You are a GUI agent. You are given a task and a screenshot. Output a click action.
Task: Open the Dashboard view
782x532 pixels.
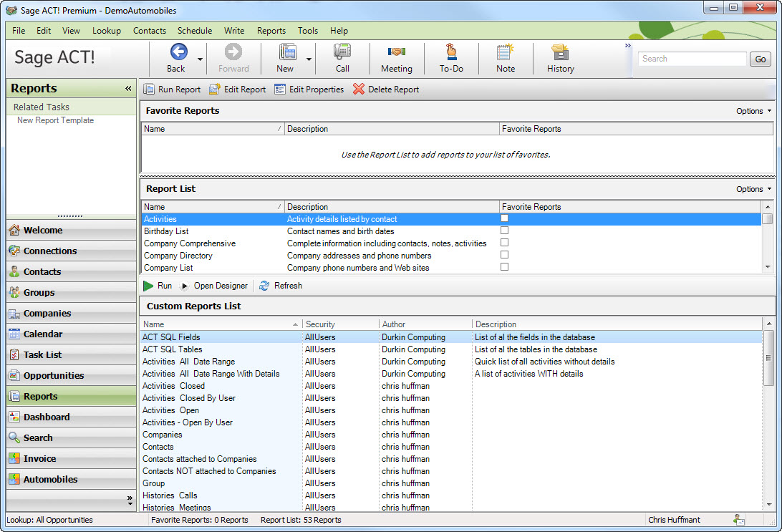71,417
